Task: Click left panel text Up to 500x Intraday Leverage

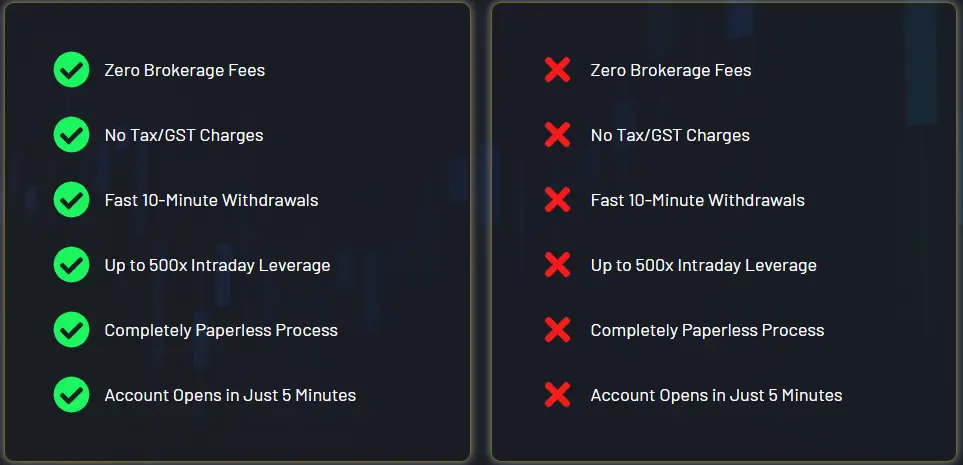Action: (x=217, y=265)
